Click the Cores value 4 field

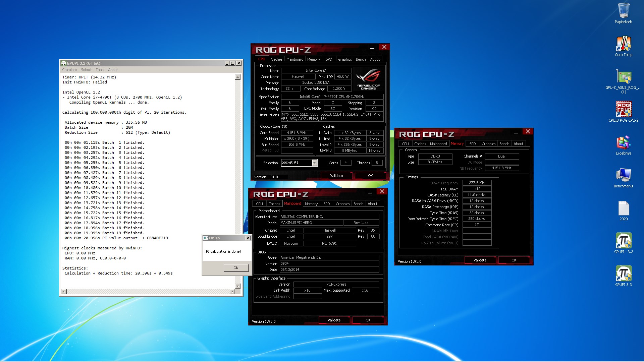345,163
